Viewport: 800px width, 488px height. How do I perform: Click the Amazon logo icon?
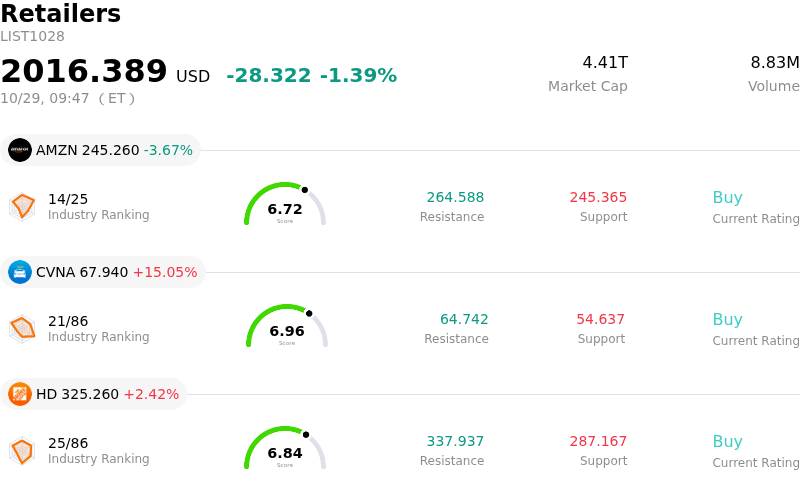[20, 150]
